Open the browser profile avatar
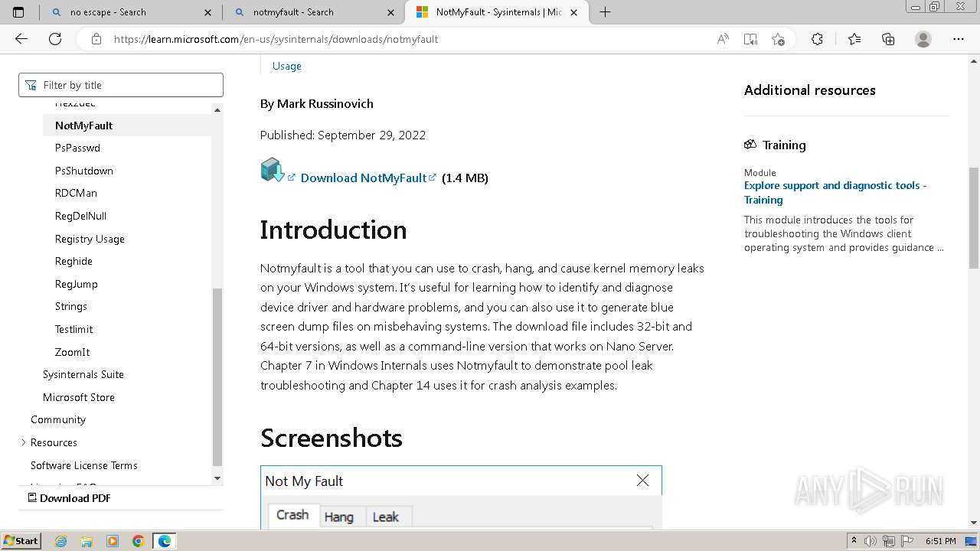The image size is (980, 551). [923, 39]
